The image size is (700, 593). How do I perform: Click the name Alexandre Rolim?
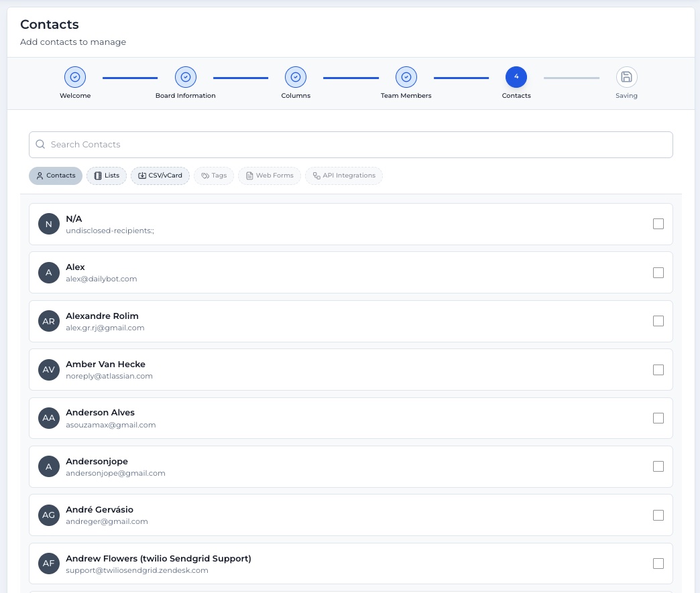[x=102, y=316]
